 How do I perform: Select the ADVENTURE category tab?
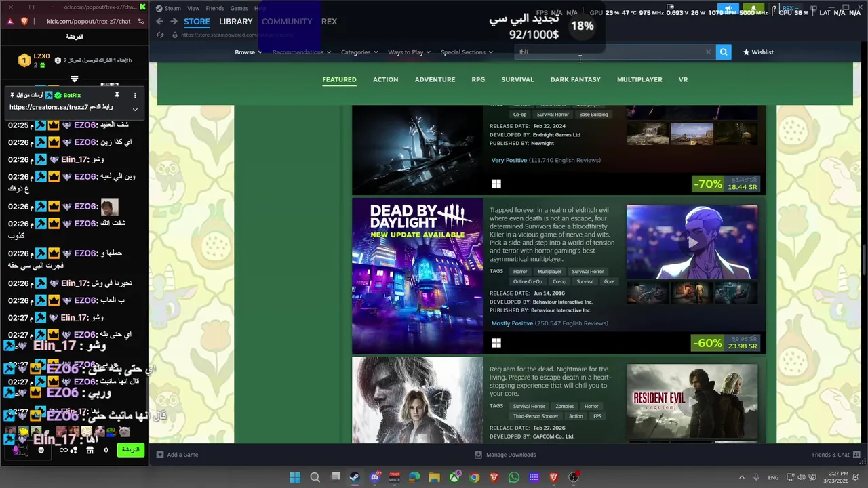point(435,79)
